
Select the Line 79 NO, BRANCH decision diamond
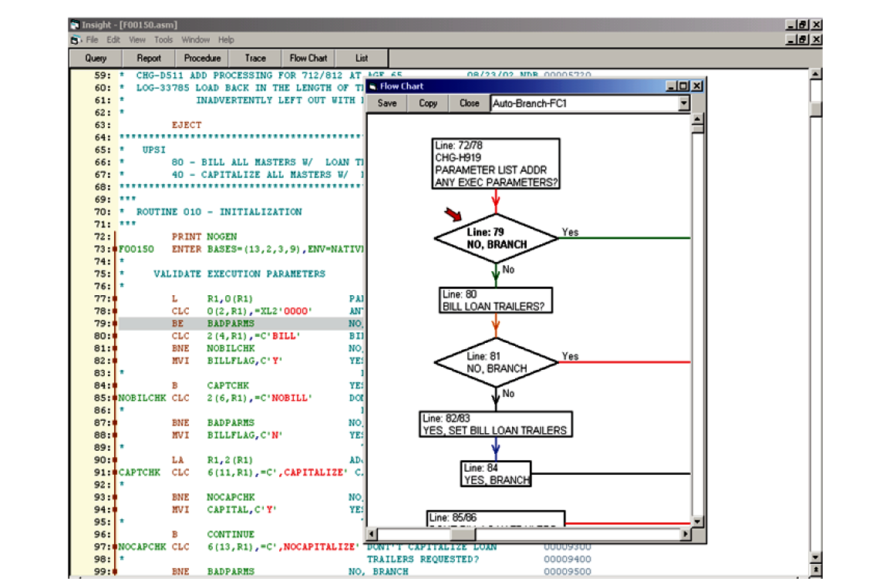[x=496, y=238]
